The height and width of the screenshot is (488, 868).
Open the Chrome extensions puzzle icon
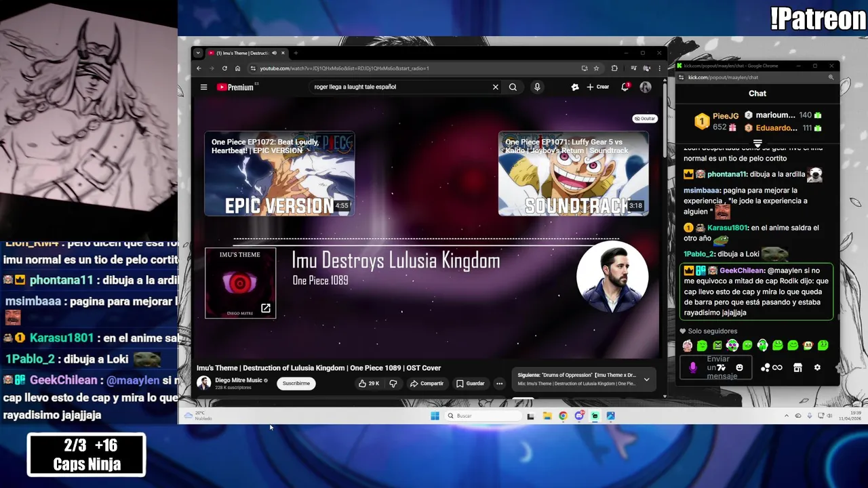tap(614, 68)
